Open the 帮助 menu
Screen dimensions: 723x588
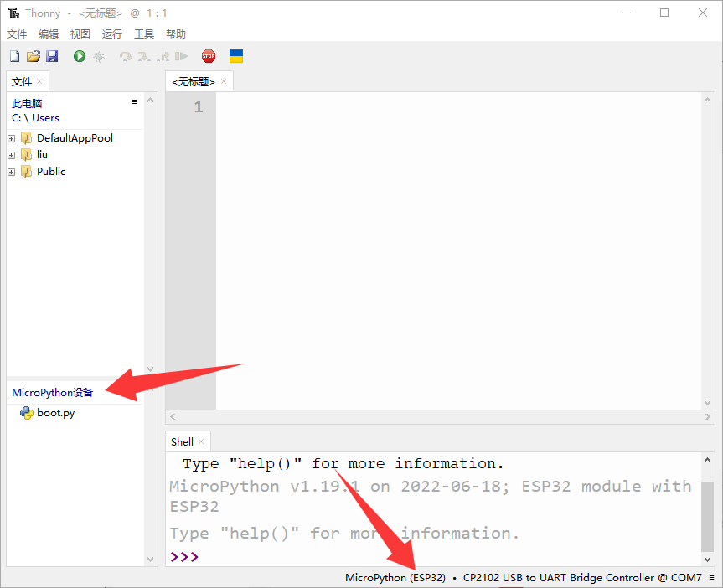pos(176,34)
